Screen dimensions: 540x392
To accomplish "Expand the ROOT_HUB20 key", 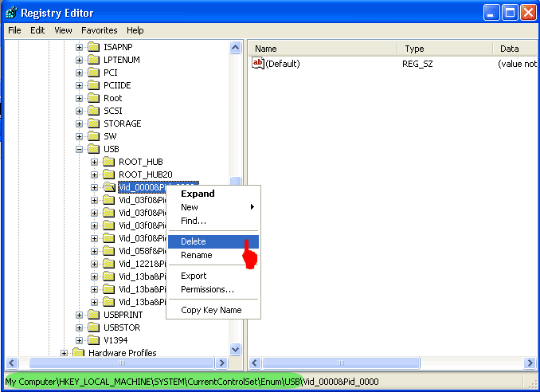I will click(94, 174).
